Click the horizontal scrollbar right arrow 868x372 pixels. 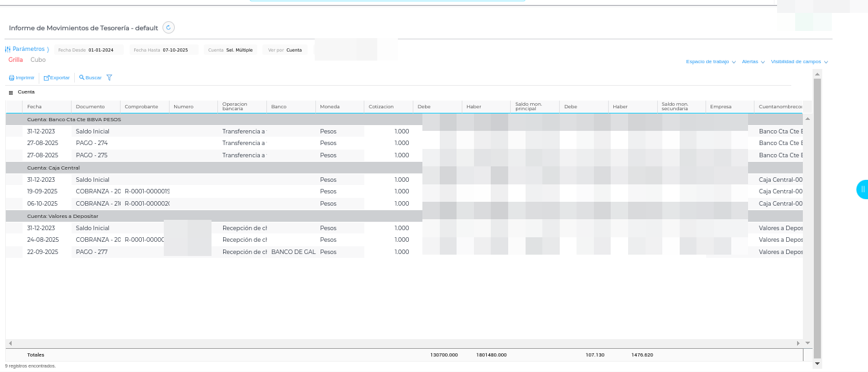pyautogui.click(x=798, y=344)
